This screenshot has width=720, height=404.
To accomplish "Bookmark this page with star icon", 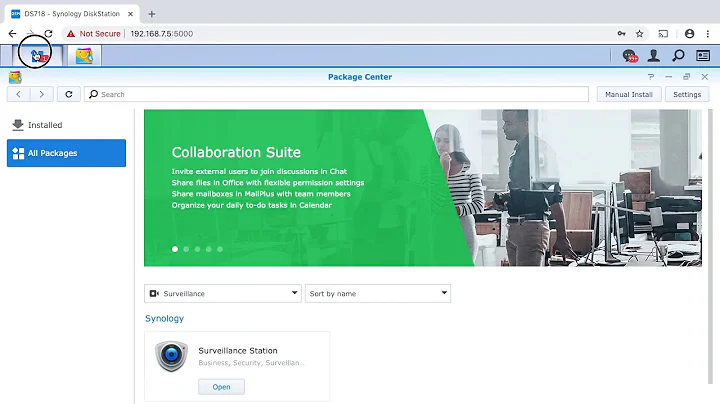I will pos(639,34).
